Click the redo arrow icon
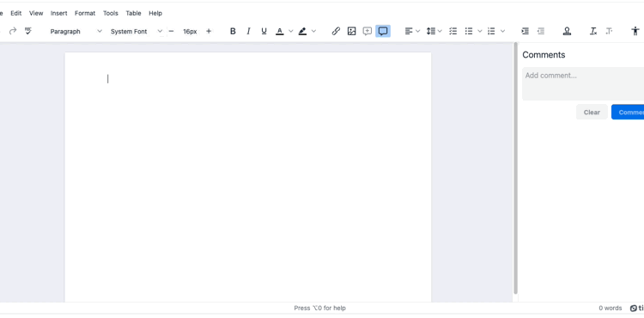The height and width of the screenshot is (318, 644). click(x=13, y=31)
